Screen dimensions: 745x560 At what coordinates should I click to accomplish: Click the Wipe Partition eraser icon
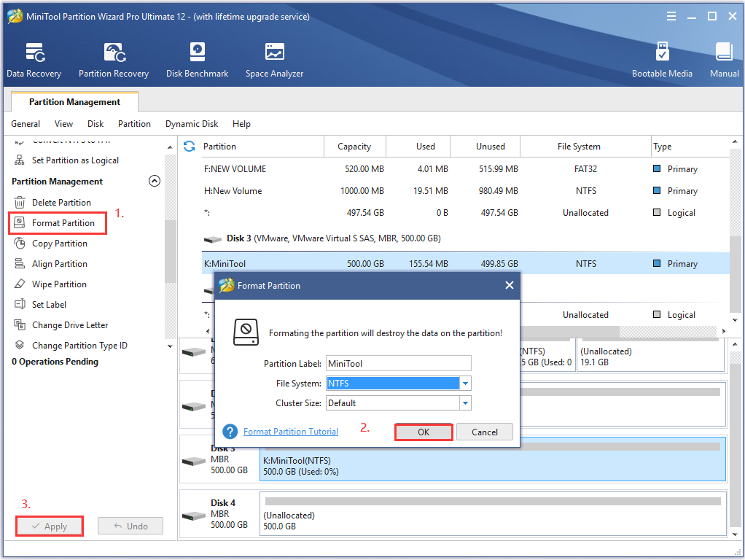[20, 284]
